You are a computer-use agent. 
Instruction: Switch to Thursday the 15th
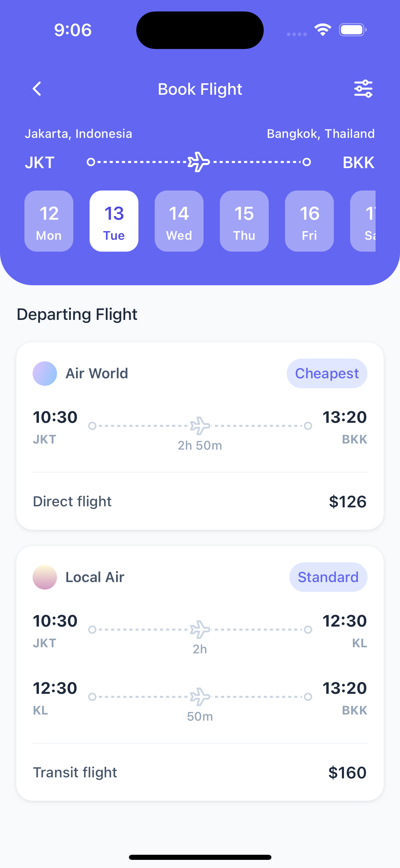pos(244,221)
